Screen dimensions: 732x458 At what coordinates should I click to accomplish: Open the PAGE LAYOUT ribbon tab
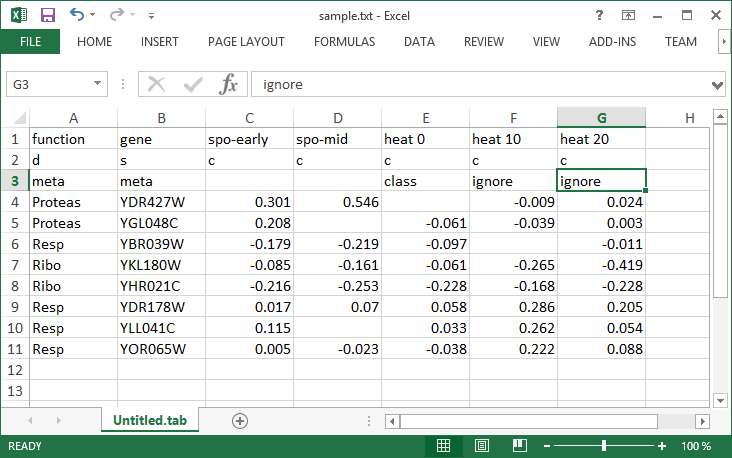(246, 42)
